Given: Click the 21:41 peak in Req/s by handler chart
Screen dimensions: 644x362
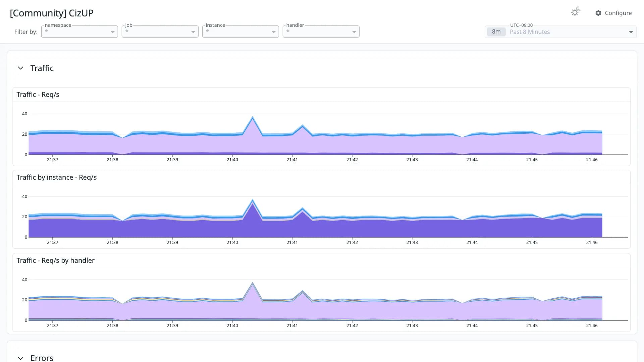Looking at the screenshot, I should (303, 291).
